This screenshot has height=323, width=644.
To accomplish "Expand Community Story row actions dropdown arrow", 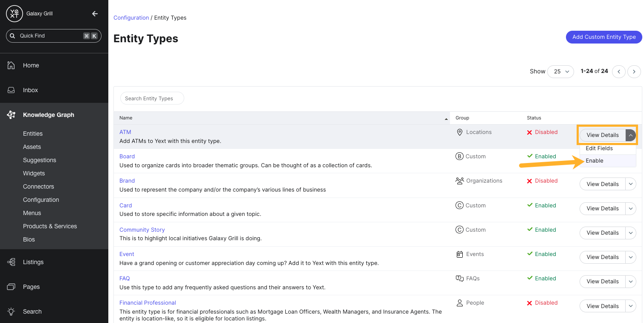I will point(631,233).
